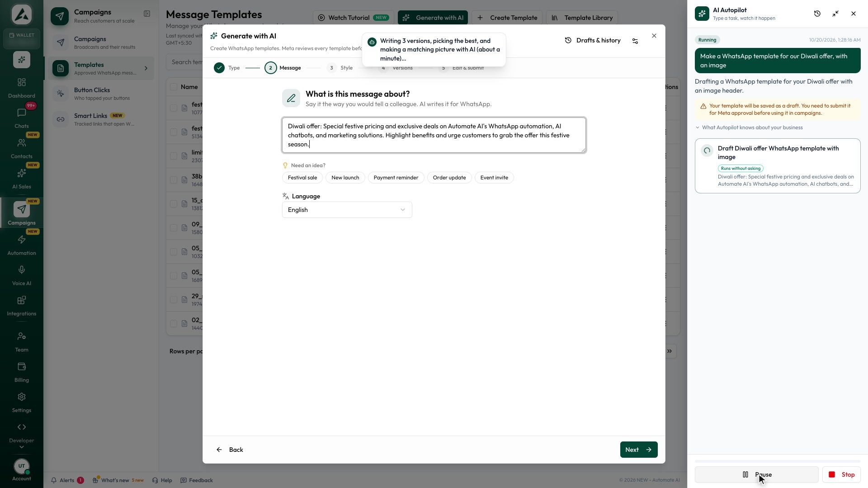This screenshot has height=488, width=868.
Task: Open generator settings sliders icon
Action: (635, 41)
